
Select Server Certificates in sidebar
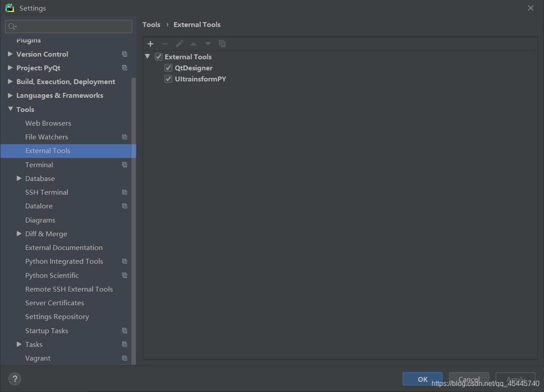[54, 303]
